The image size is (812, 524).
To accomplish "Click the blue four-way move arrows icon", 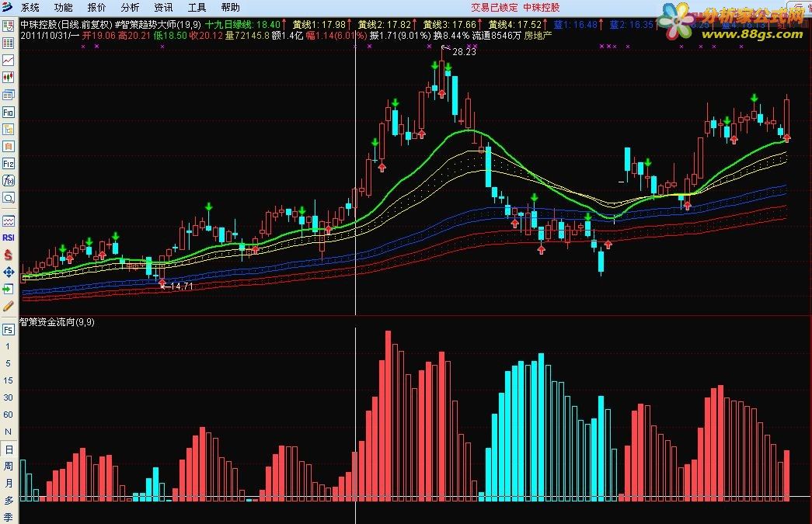I will [x=9, y=272].
